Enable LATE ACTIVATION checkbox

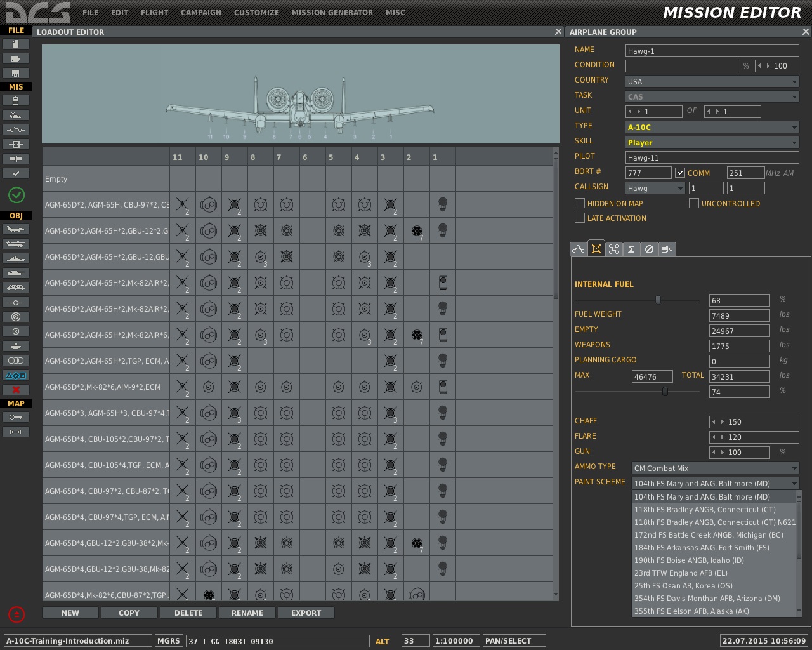pos(579,218)
